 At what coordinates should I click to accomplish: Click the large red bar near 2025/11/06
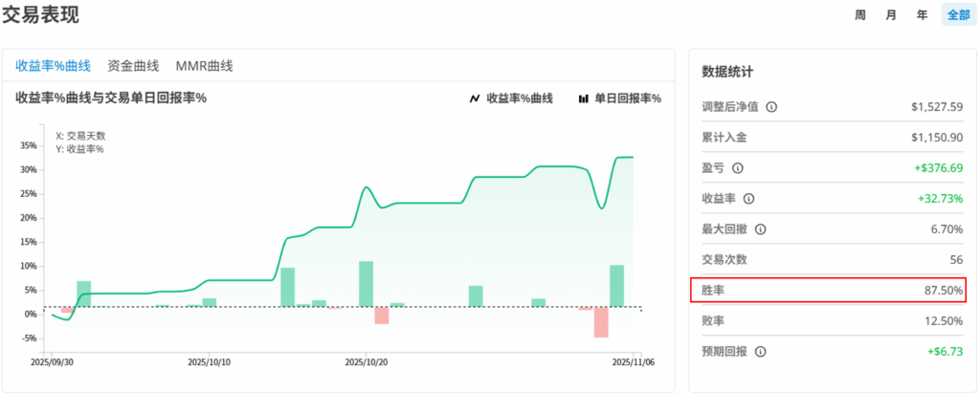click(x=601, y=322)
